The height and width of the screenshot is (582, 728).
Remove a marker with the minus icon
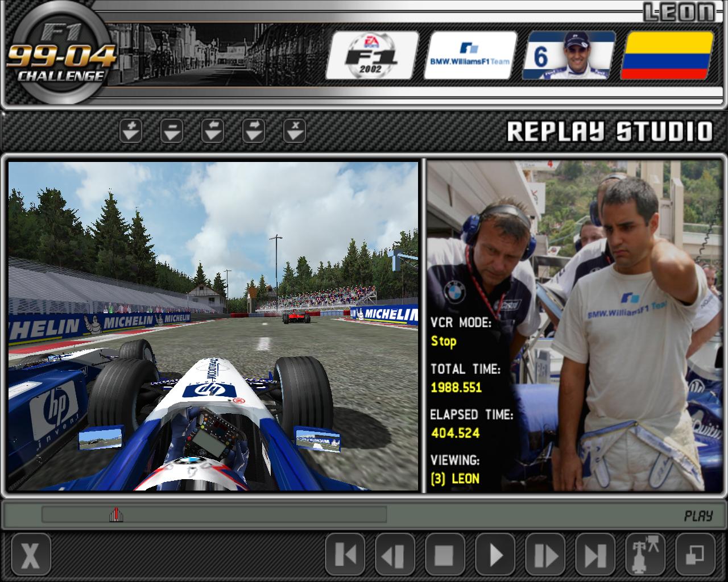(x=172, y=131)
